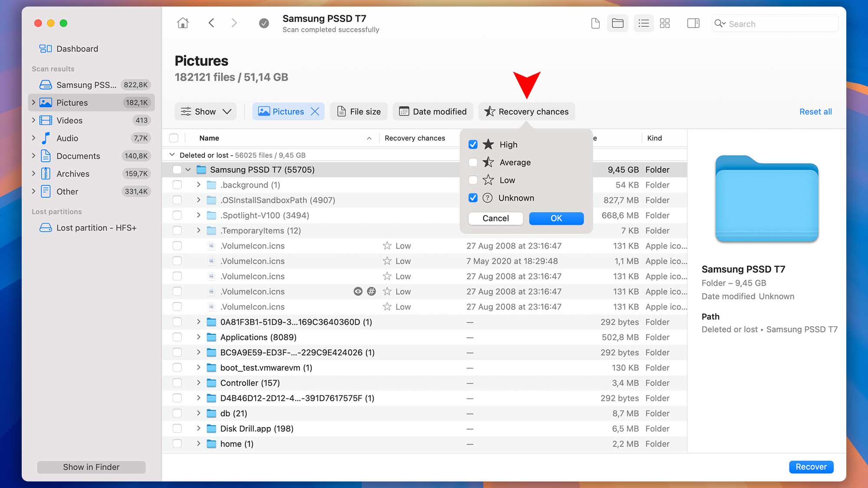Select file view mode icon
The height and width of the screenshot is (488, 868).
[595, 23]
